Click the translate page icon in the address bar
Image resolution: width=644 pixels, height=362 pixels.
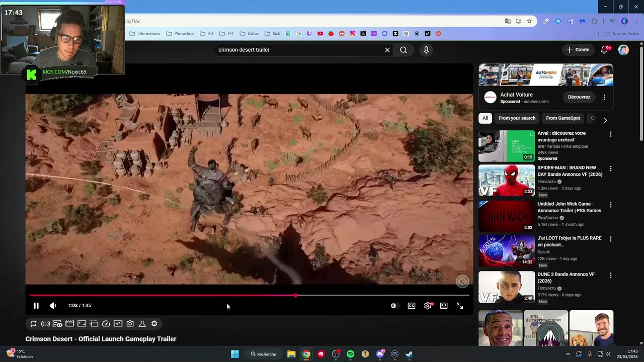coord(508,21)
